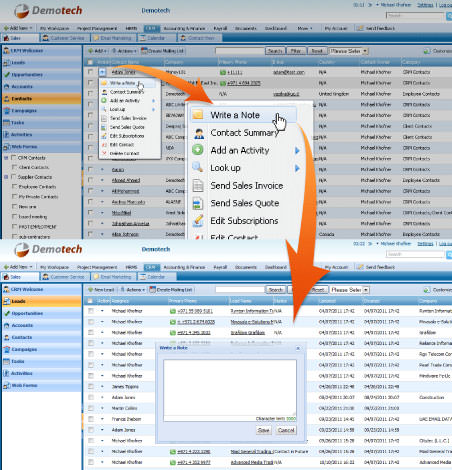Click the green phone icon in Adam Jones row
Image resolution: width=452 pixels, height=470 pixels.
pyautogui.click(x=223, y=72)
